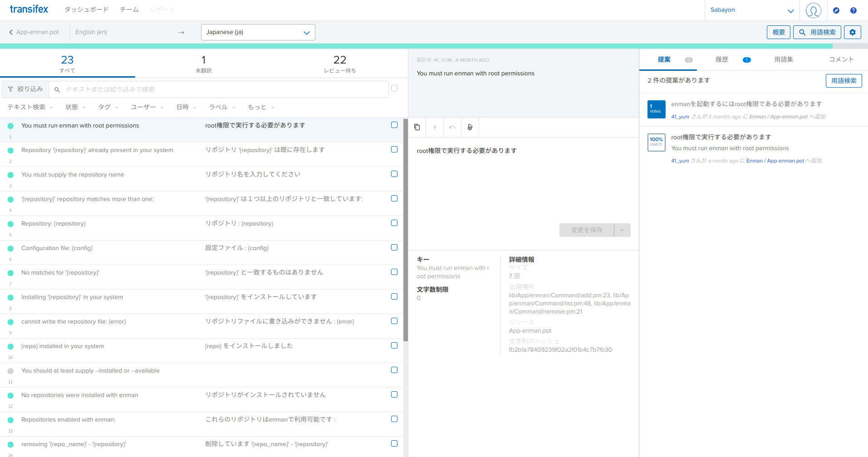Select checkbox for 'Configuration file: {config}' row
This screenshot has width=868, height=457.
394,247
